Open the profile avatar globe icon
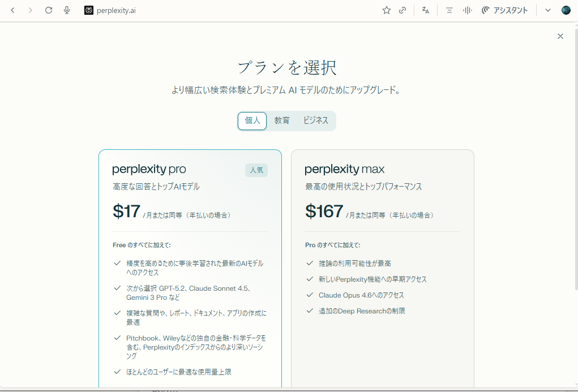Screen dimensions: 578x392 click(x=566, y=10)
